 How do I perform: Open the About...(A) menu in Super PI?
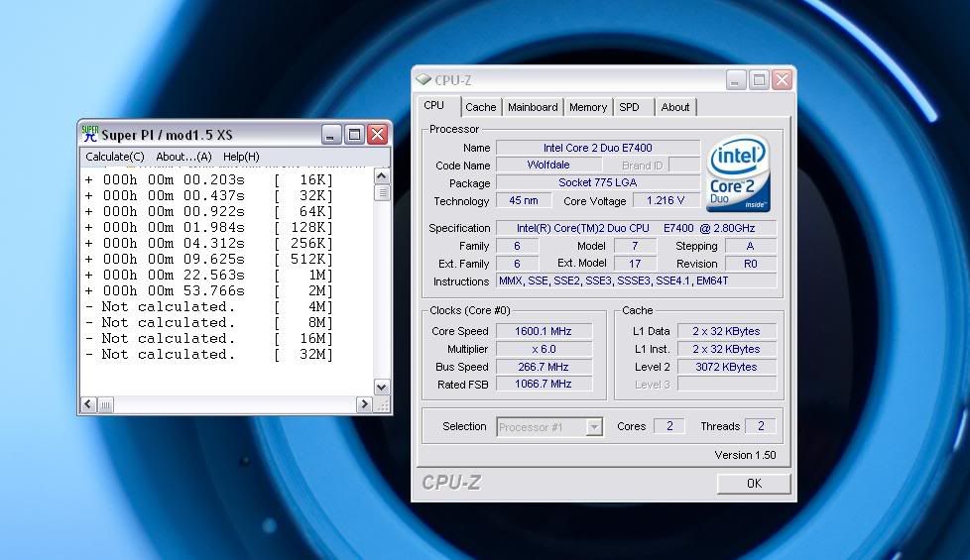(x=183, y=157)
